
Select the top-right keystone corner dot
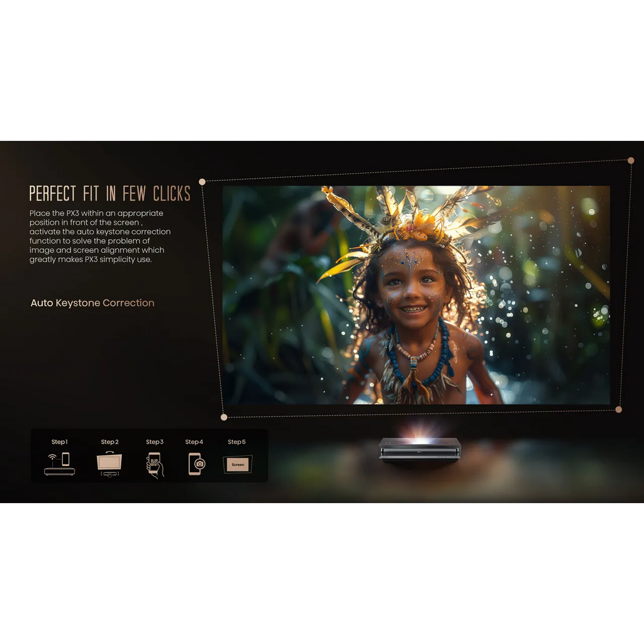pyautogui.click(x=631, y=161)
